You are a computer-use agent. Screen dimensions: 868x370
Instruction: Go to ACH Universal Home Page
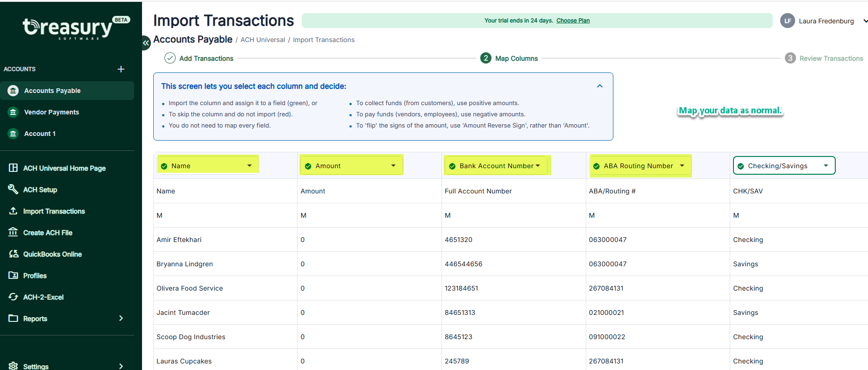[64, 168]
